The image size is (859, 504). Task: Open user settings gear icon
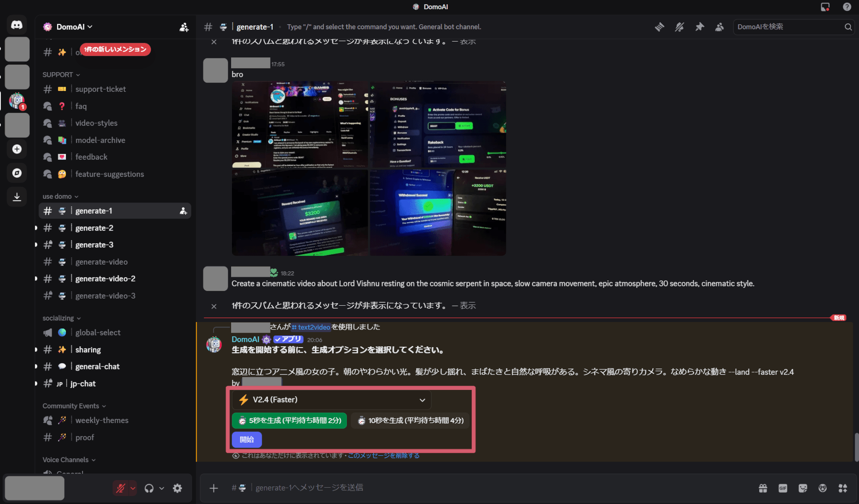coord(177,488)
